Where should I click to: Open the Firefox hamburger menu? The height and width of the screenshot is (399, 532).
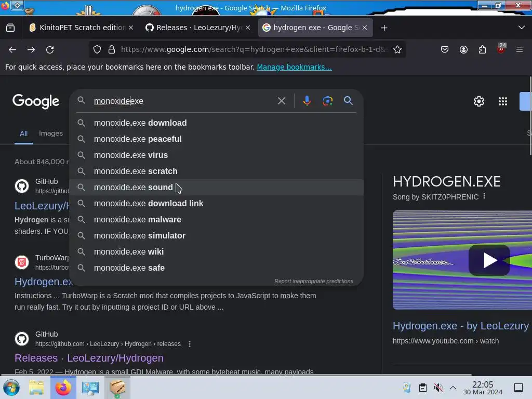520,49
